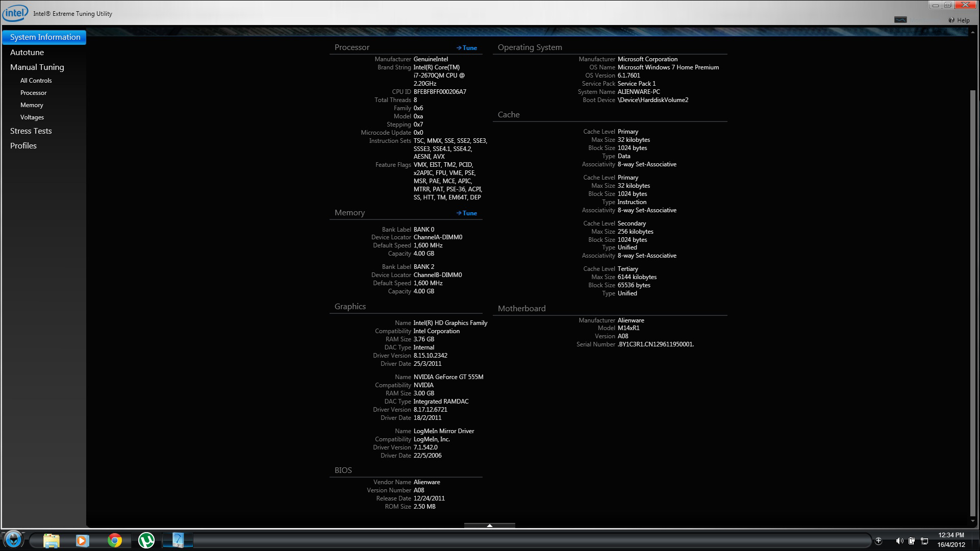Click the Tertiary cache level value
Screen dimensions: 980x551
point(628,269)
